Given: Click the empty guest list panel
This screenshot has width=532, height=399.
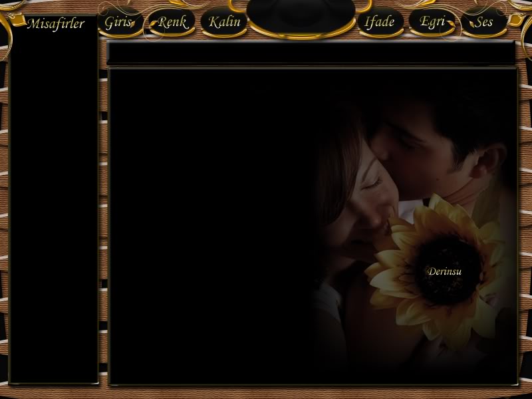Looking at the screenshot, I should tap(54, 207).
